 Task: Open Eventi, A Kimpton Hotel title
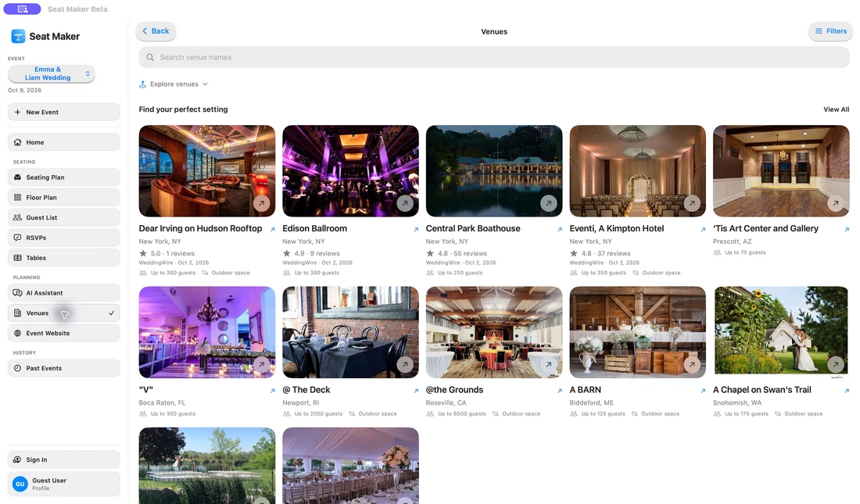617,229
